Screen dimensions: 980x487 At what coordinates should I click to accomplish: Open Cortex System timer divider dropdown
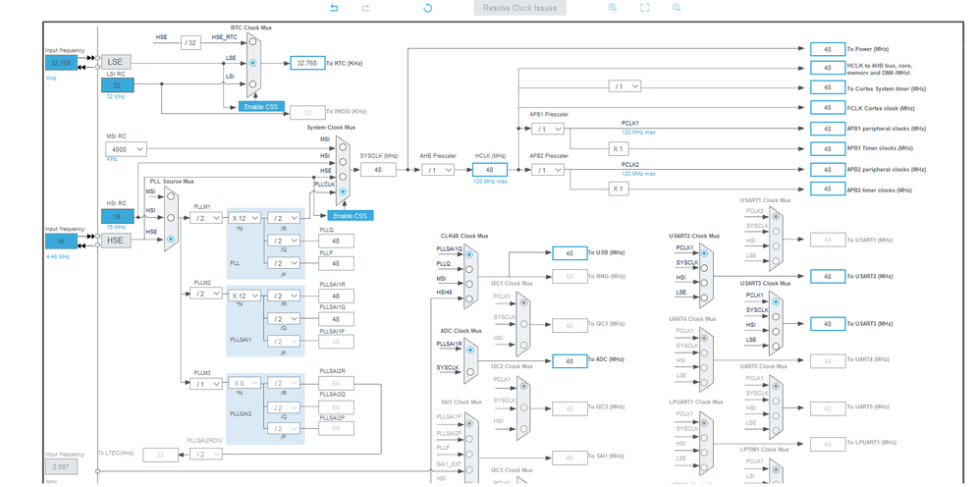[x=625, y=86]
